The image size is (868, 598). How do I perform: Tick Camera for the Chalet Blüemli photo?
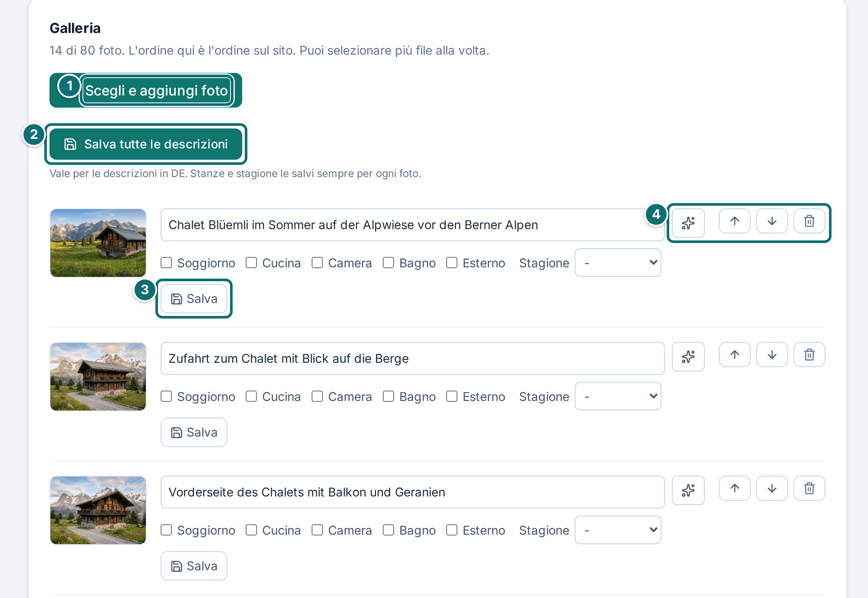(317, 263)
